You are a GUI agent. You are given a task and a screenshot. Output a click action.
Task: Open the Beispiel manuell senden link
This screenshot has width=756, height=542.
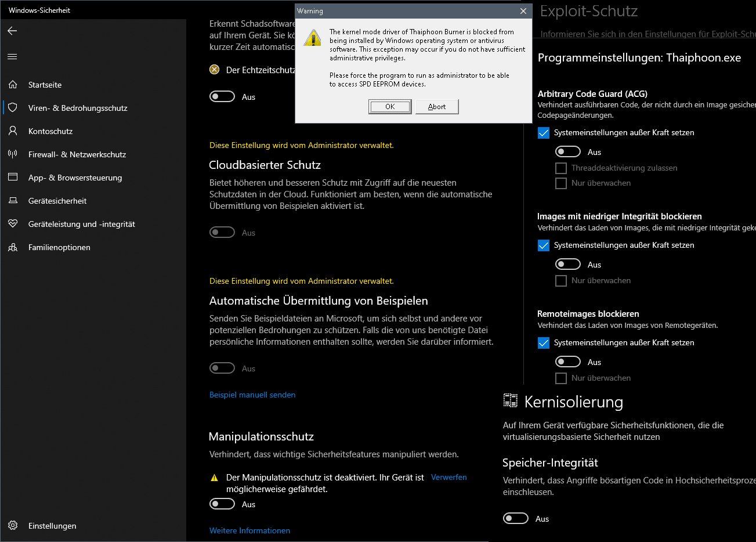click(x=252, y=395)
